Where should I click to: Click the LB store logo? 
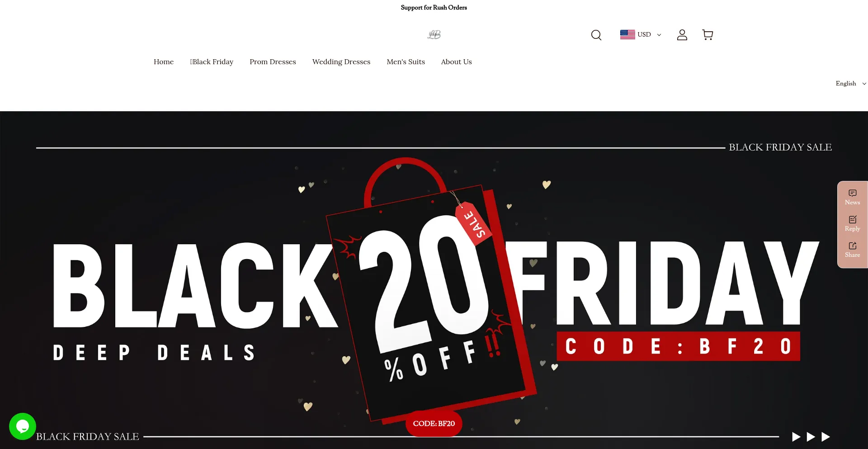tap(434, 34)
